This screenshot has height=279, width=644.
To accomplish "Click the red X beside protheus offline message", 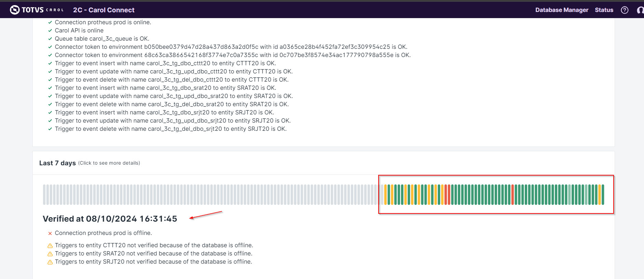I will [50, 233].
